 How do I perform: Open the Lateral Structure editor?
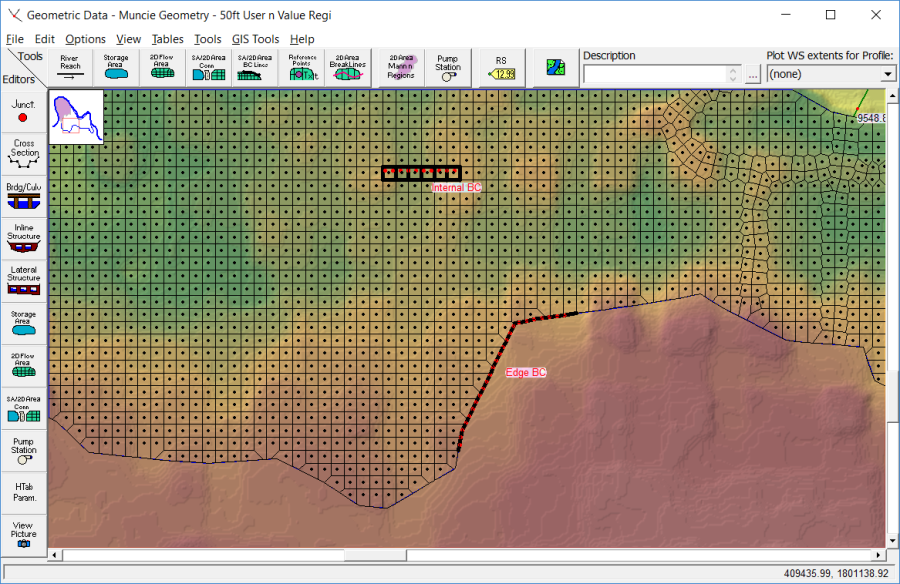(23, 280)
